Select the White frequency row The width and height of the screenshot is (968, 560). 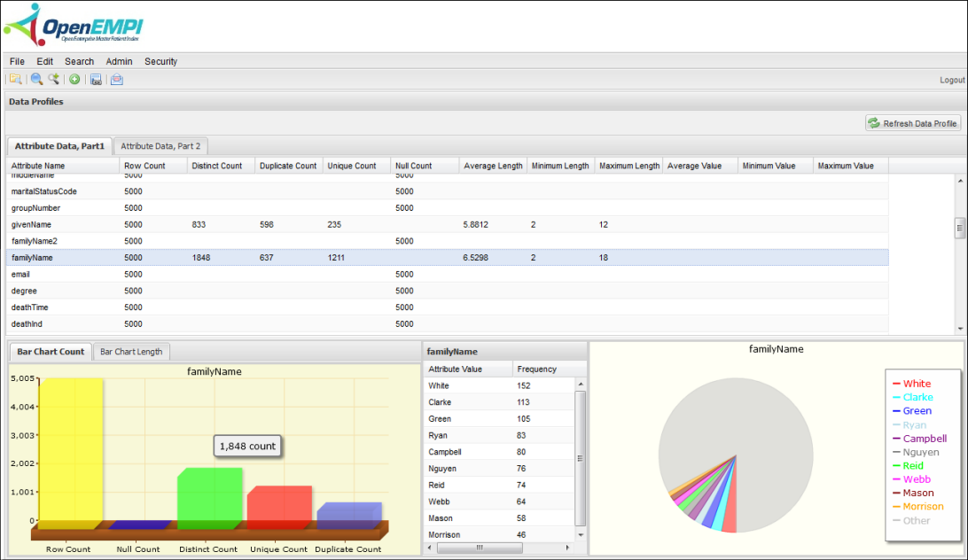[499, 386]
